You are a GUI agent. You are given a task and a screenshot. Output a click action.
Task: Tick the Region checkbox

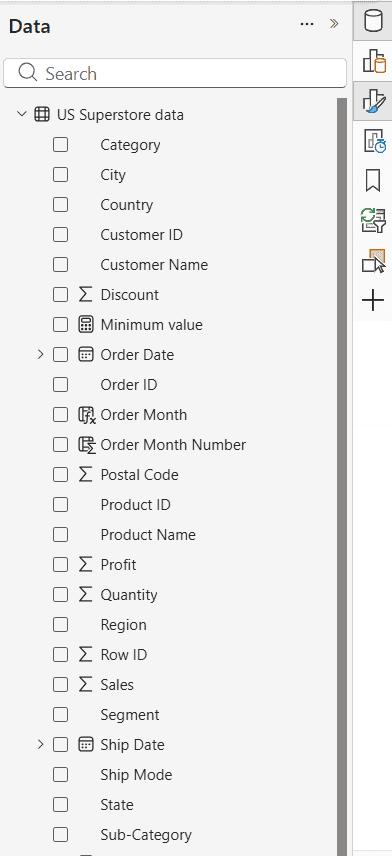[61, 625]
